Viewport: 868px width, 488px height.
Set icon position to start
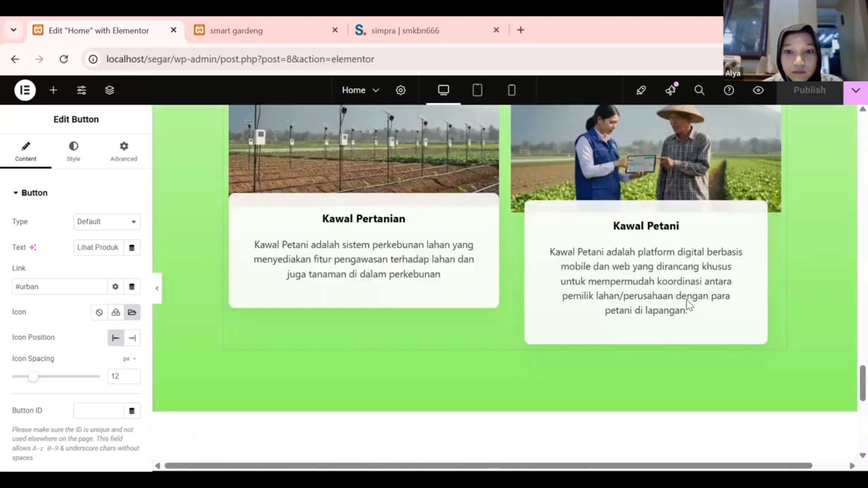[116, 338]
